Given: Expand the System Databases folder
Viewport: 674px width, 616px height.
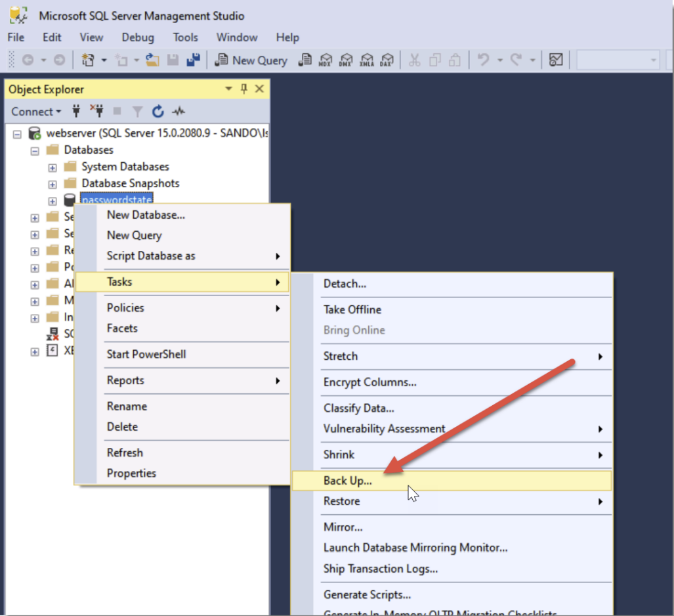Looking at the screenshot, I should pyautogui.click(x=53, y=167).
